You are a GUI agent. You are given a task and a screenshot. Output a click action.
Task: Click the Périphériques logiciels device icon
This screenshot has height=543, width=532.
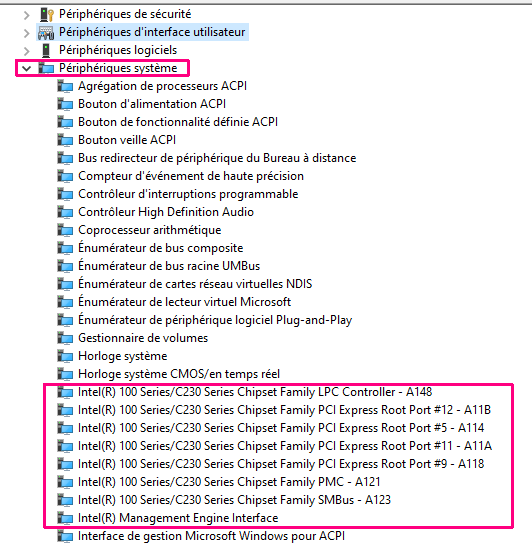(46, 50)
